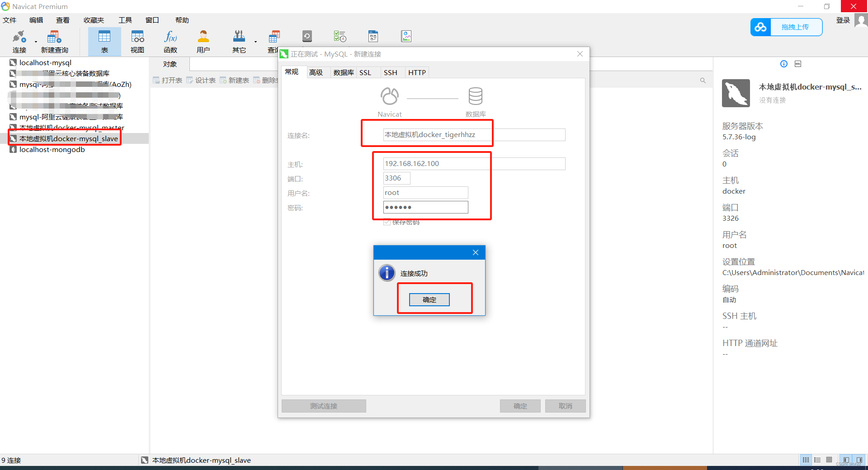Select the localhost-mysql connection
868x470 pixels.
pos(45,62)
